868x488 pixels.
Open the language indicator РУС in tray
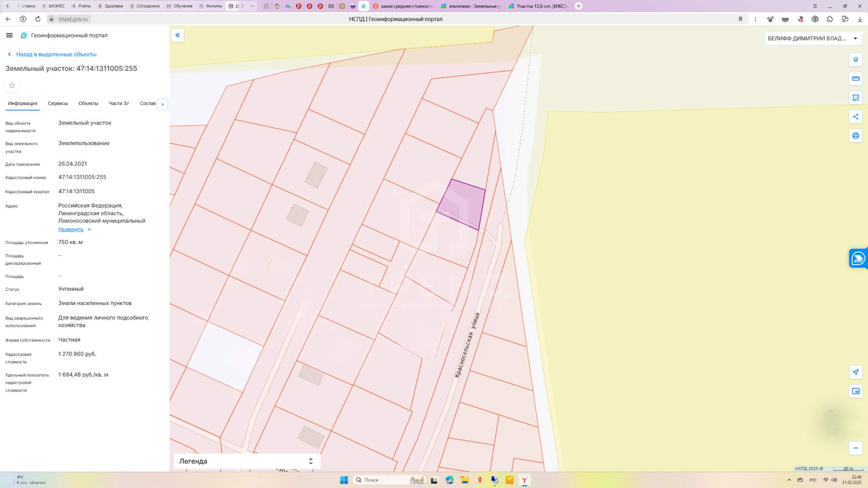coord(813,480)
